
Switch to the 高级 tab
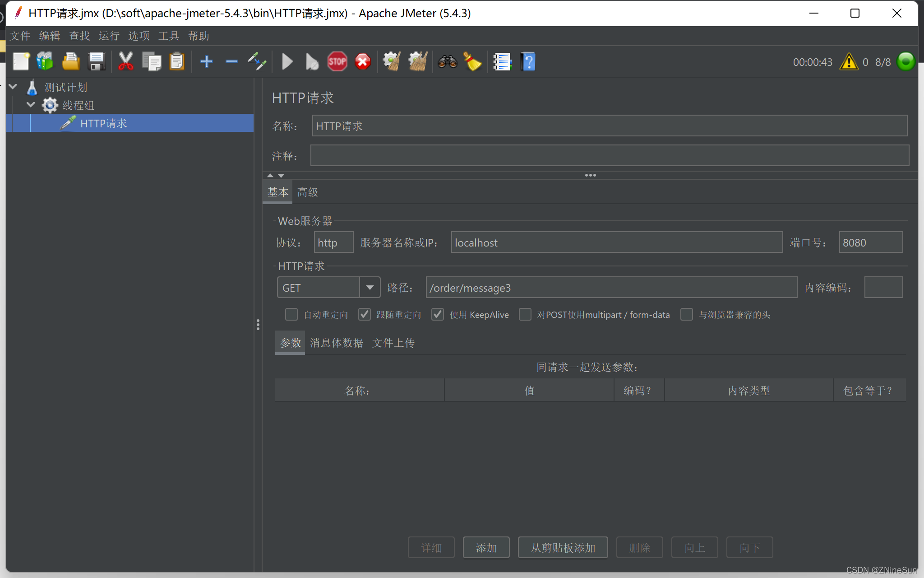pyautogui.click(x=308, y=192)
